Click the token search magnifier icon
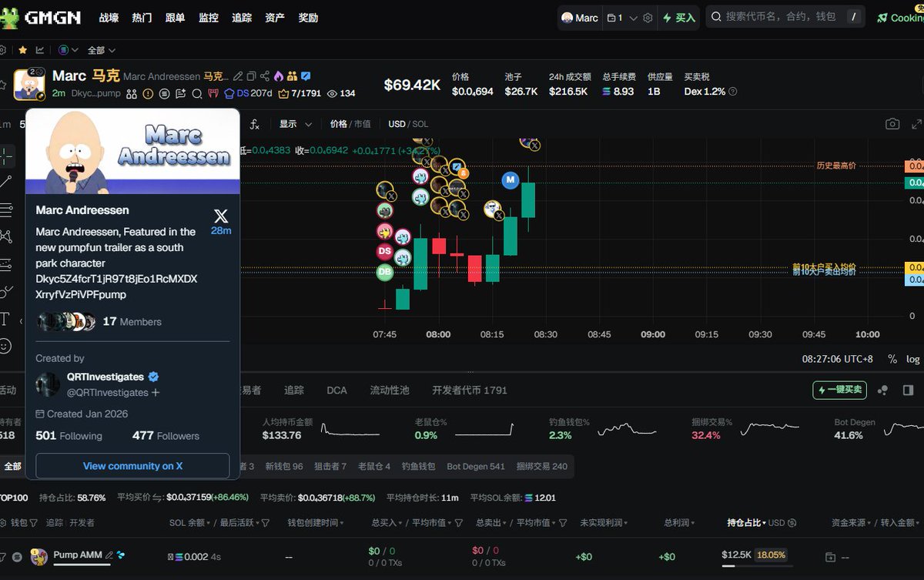This screenshot has width=924, height=580. coord(196,94)
